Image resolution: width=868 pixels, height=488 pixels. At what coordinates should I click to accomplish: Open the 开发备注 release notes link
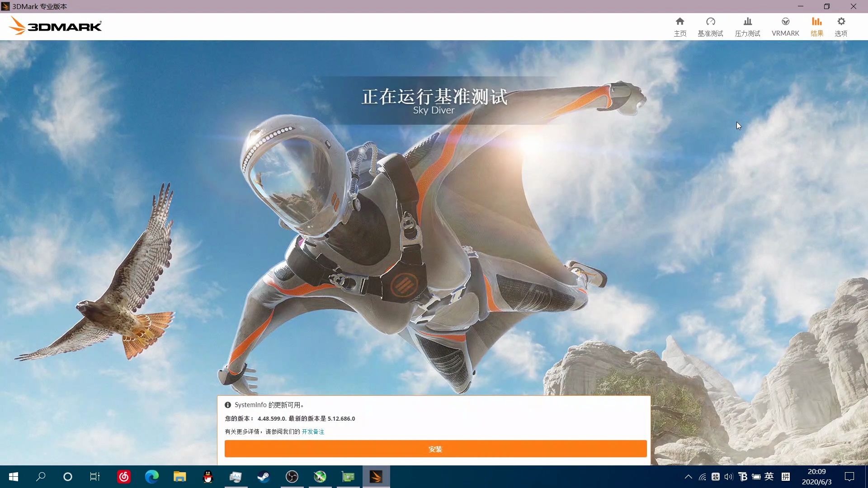313,432
